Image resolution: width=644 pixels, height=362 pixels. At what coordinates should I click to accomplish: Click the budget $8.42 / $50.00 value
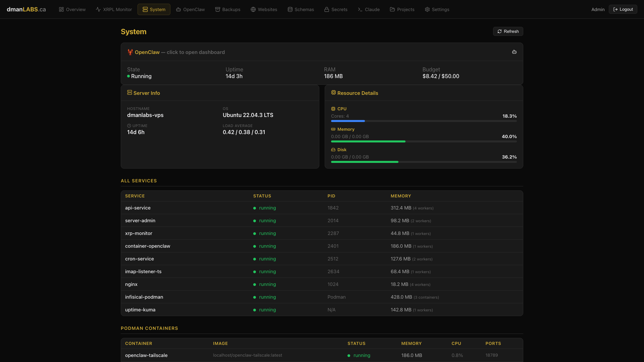(x=441, y=76)
